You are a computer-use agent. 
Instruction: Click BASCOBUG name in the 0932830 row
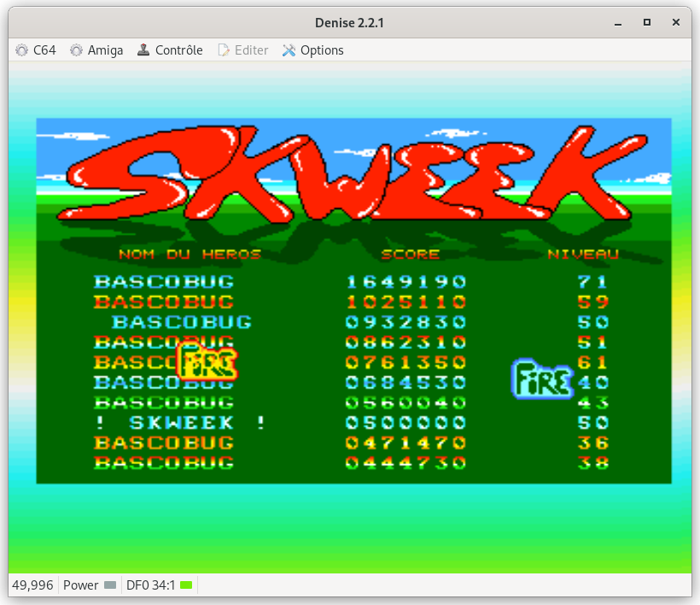pos(182,323)
